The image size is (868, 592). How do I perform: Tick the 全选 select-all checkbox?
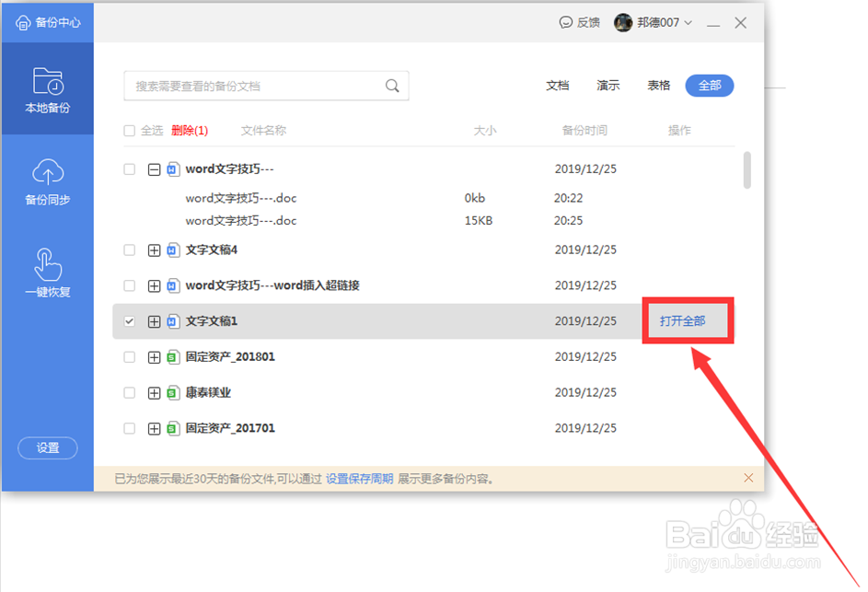[130, 131]
